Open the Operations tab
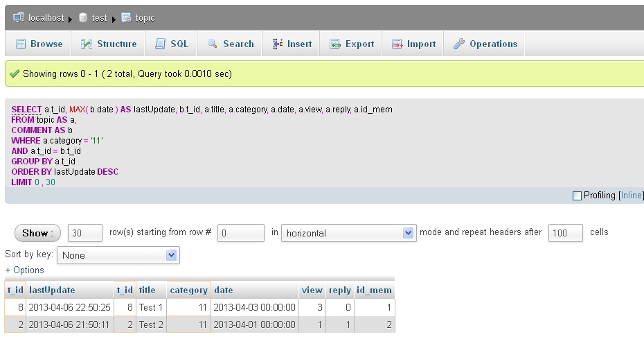 click(x=485, y=44)
